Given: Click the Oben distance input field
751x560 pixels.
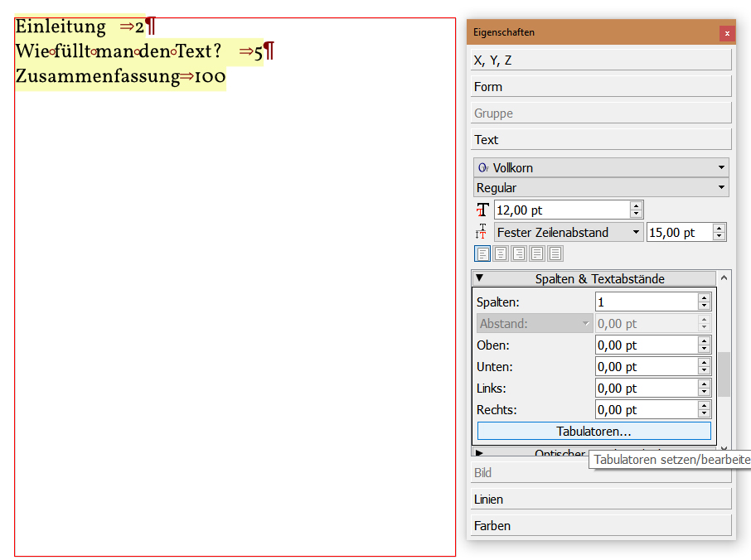Looking at the screenshot, I should click(646, 345).
